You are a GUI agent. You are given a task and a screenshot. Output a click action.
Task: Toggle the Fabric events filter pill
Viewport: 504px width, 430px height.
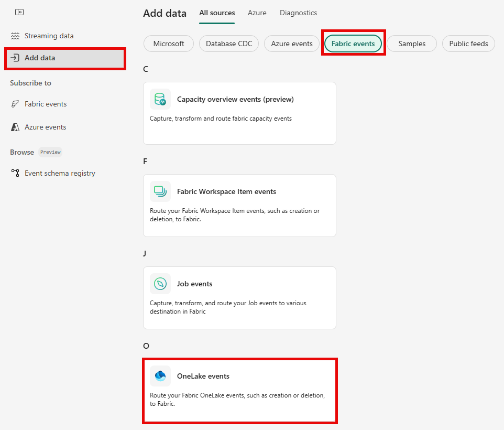tap(353, 44)
